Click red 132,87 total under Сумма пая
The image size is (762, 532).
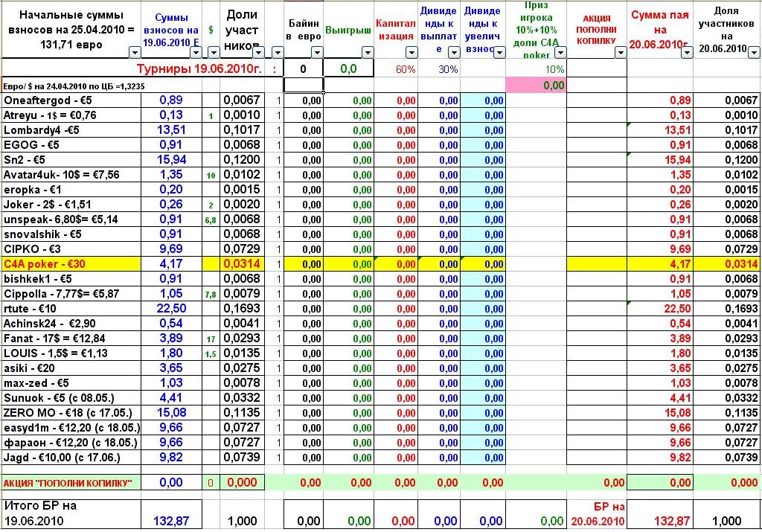(x=672, y=521)
